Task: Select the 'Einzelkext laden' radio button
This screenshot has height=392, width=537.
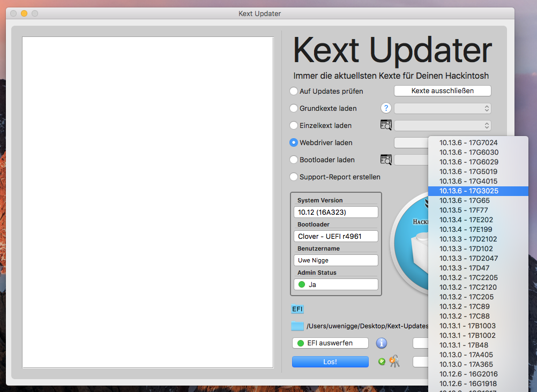Action: 294,125
